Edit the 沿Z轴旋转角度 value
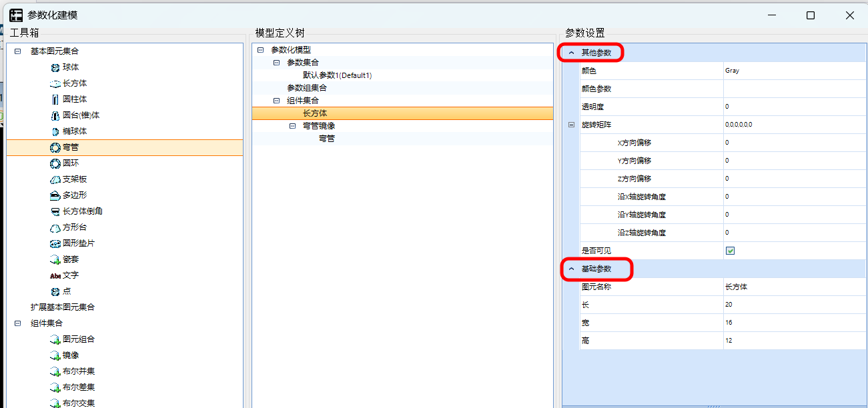This screenshot has height=408, width=868. pos(794,232)
